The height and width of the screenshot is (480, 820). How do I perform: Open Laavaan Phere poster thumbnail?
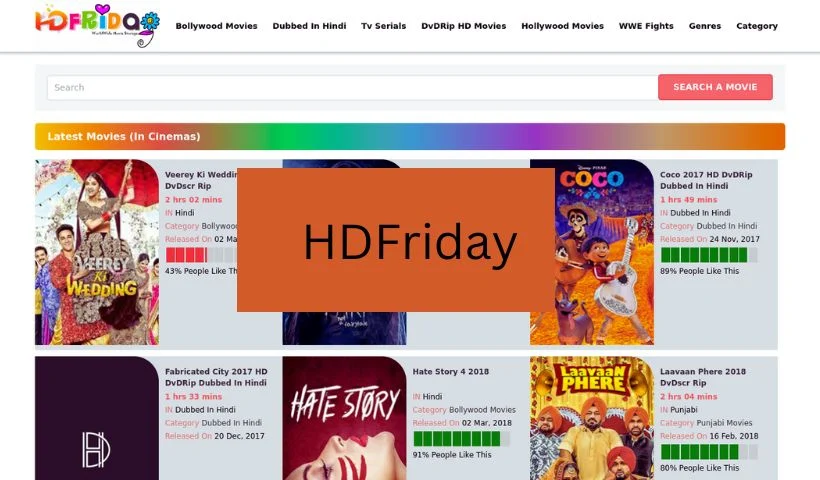[x=591, y=418]
